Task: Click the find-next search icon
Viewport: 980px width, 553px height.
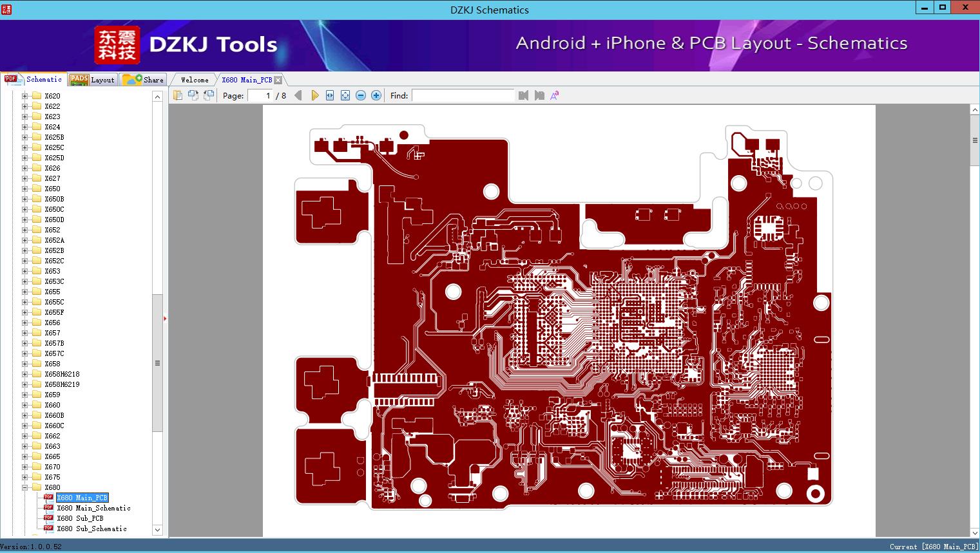Action: pos(539,95)
